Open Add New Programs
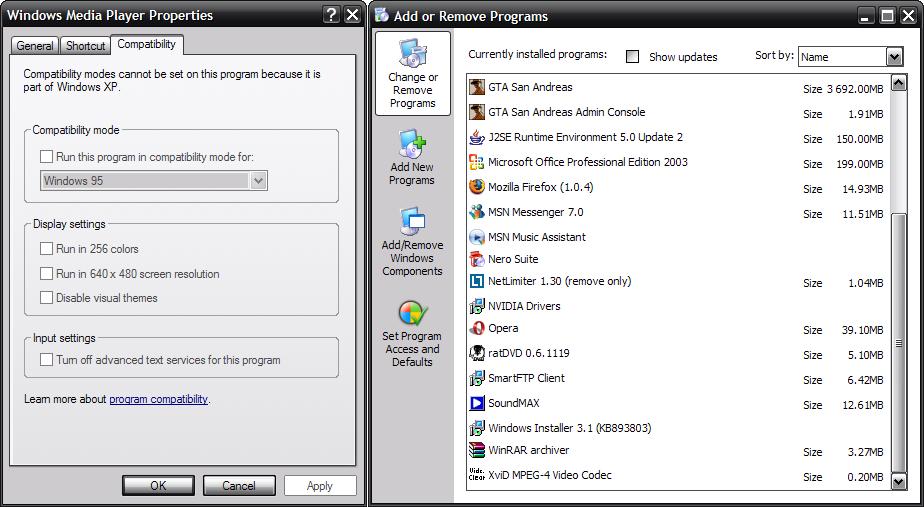Image resolution: width=924 pixels, height=507 pixels. point(412,157)
